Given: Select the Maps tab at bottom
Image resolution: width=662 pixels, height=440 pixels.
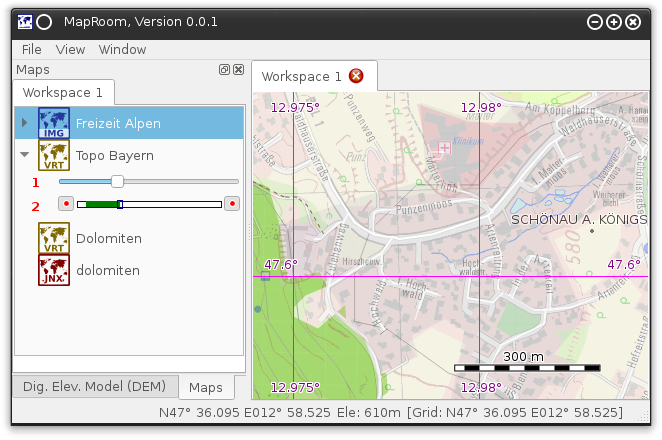Looking at the screenshot, I should (x=206, y=387).
